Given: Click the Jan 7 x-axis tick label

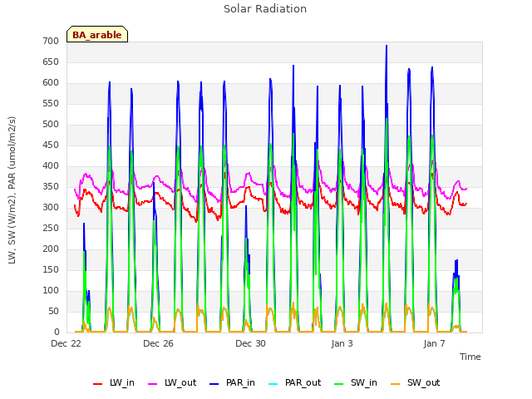Looking at the screenshot, I should coord(434,343).
